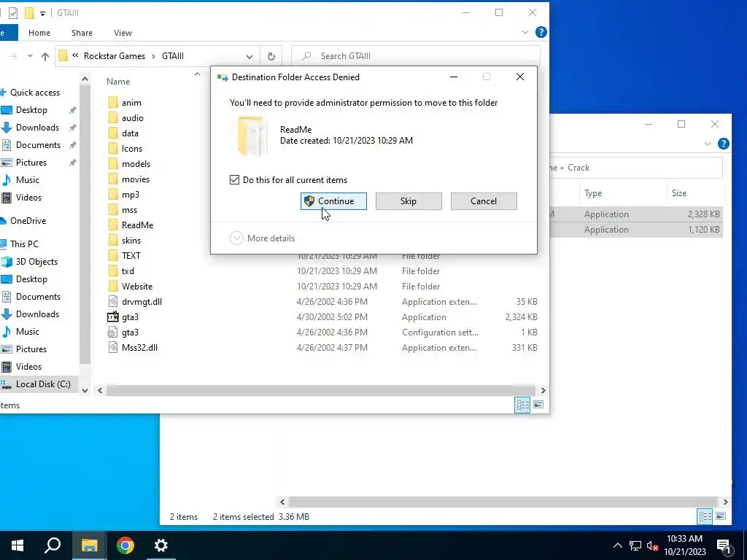Screen dimensions: 747x560
Task: Open Settings from the taskbar
Action: coord(161,545)
